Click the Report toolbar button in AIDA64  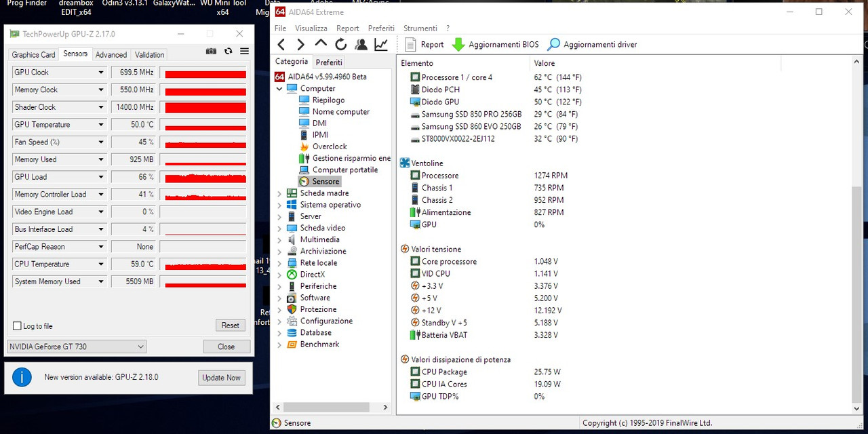pos(424,45)
